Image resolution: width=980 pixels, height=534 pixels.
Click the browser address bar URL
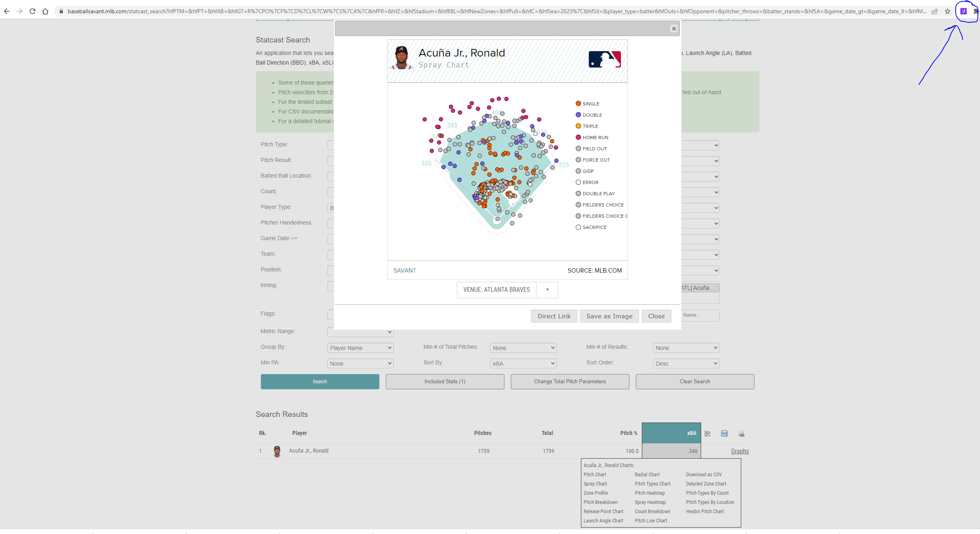point(497,11)
